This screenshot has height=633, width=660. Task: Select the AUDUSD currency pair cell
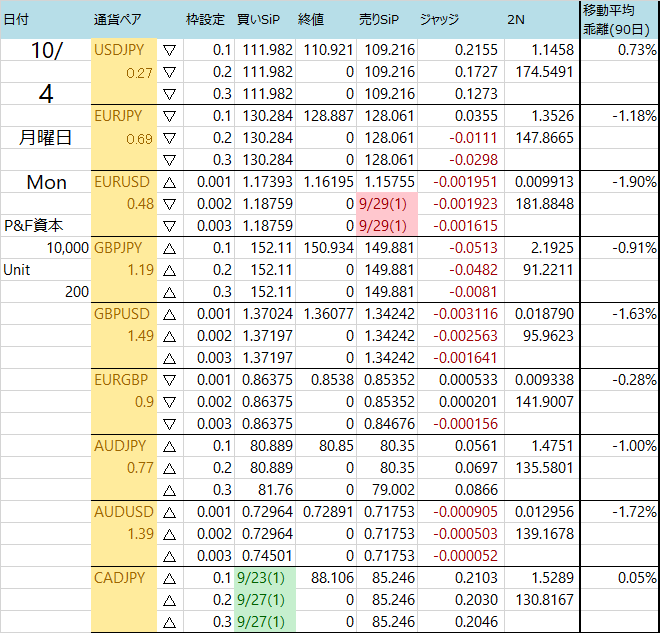coord(124,512)
